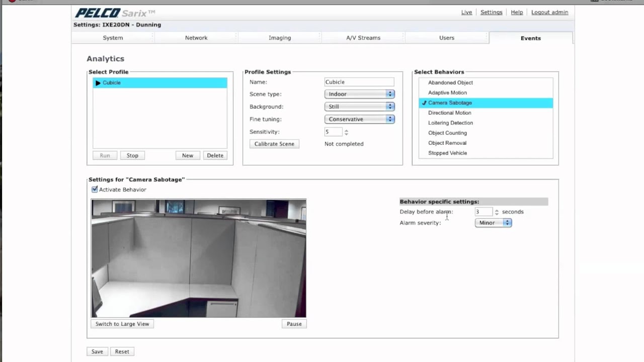Screen dimensions: 644x362
Task: Delete the selected profile
Action: 215,155
